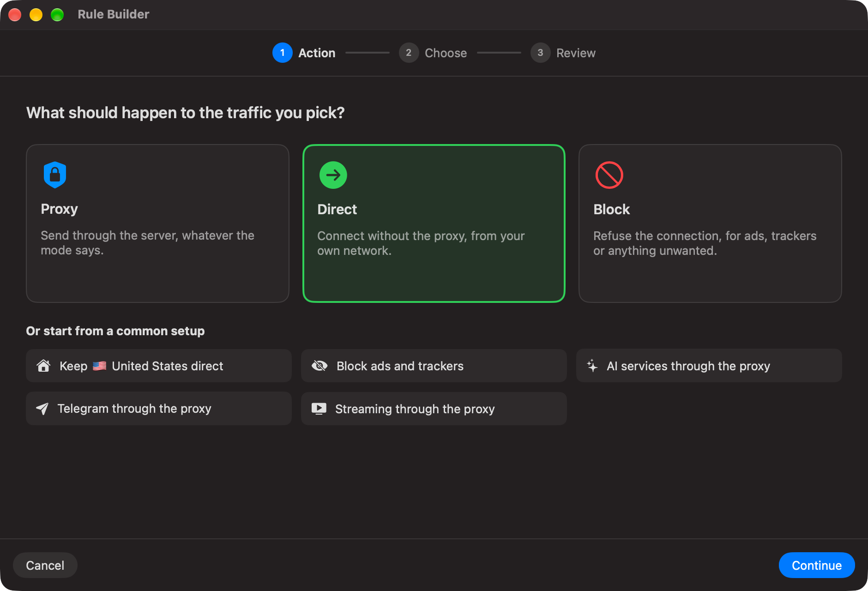The height and width of the screenshot is (591, 868).
Task: Click the green arrow Direct icon
Action: point(333,175)
